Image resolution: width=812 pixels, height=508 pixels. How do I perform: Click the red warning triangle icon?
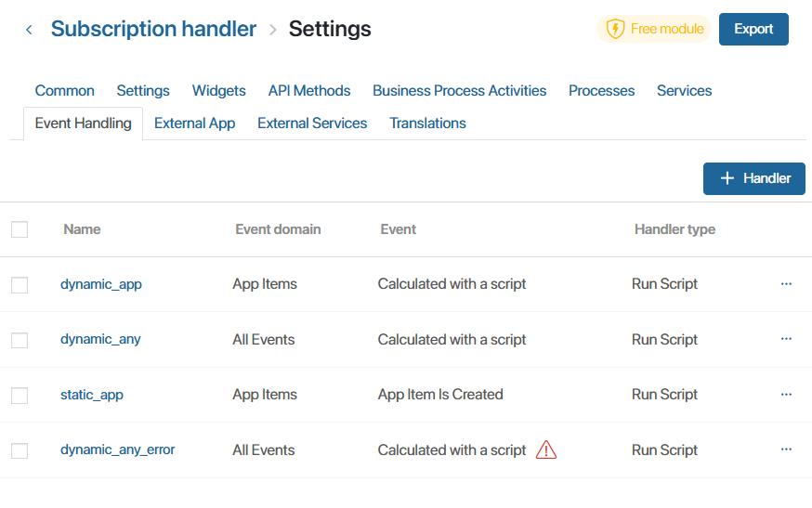(x=546, y=450)
